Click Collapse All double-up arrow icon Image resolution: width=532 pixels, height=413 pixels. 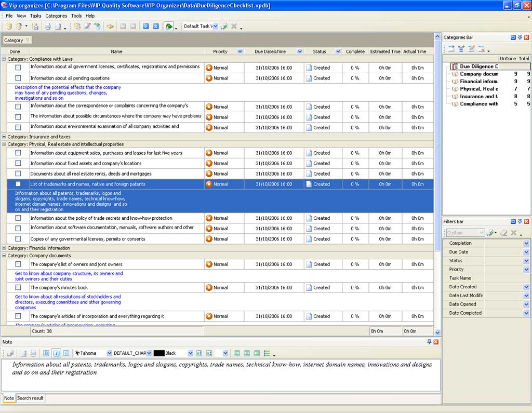tap(155, 26)
